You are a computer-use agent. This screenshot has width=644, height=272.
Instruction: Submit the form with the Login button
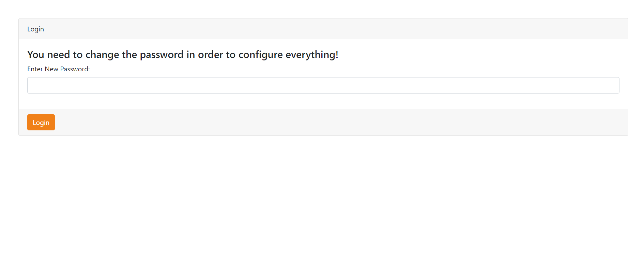[41, 123]
